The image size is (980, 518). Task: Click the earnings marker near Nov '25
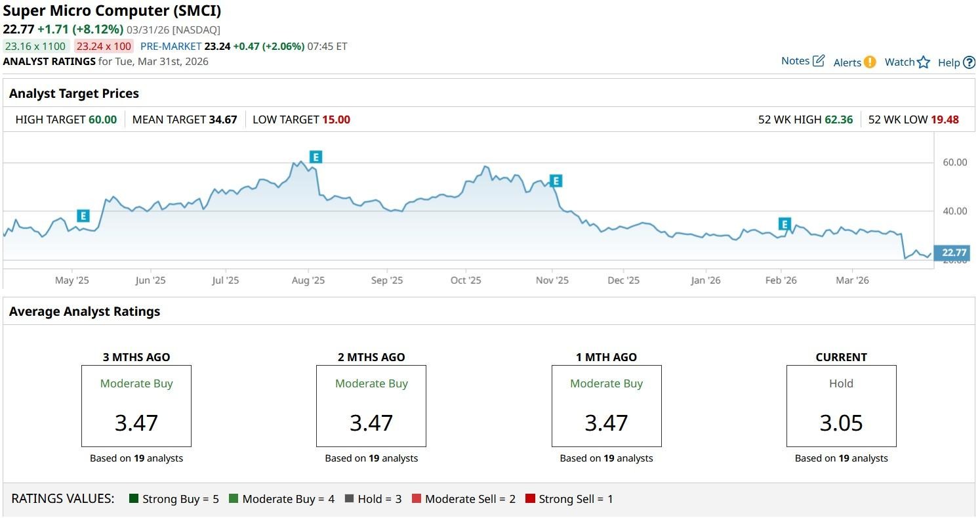coord(556,181)
